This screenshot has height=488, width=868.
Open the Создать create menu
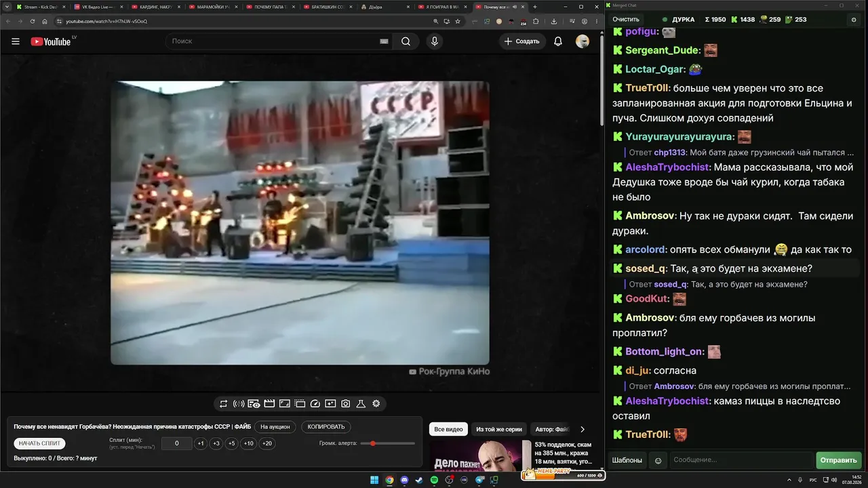521,41
